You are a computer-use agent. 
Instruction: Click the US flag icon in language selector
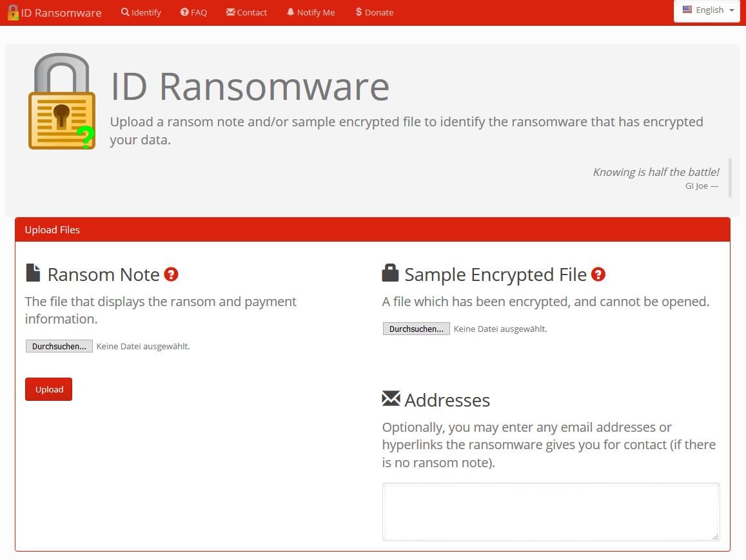(687, 10)
